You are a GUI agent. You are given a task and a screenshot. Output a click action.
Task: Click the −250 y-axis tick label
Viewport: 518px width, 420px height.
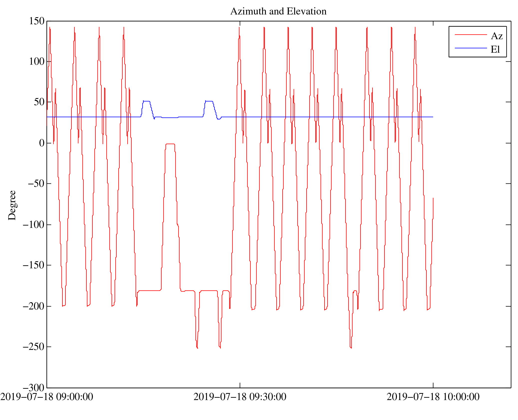pyautogui.click(x=33, y=347)
